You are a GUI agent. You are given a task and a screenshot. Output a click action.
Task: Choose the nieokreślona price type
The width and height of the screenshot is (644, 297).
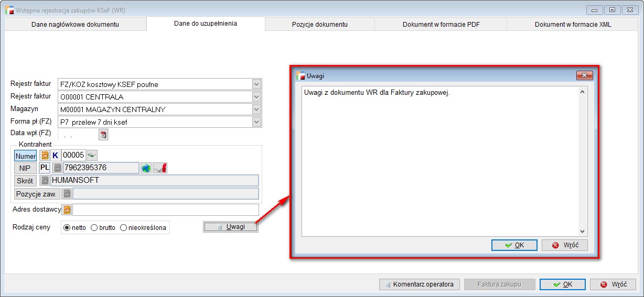coord(124,228)
